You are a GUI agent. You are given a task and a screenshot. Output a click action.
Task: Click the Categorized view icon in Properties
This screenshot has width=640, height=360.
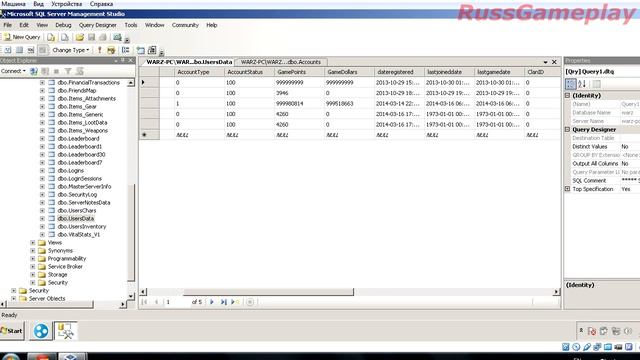coord(571,84)
